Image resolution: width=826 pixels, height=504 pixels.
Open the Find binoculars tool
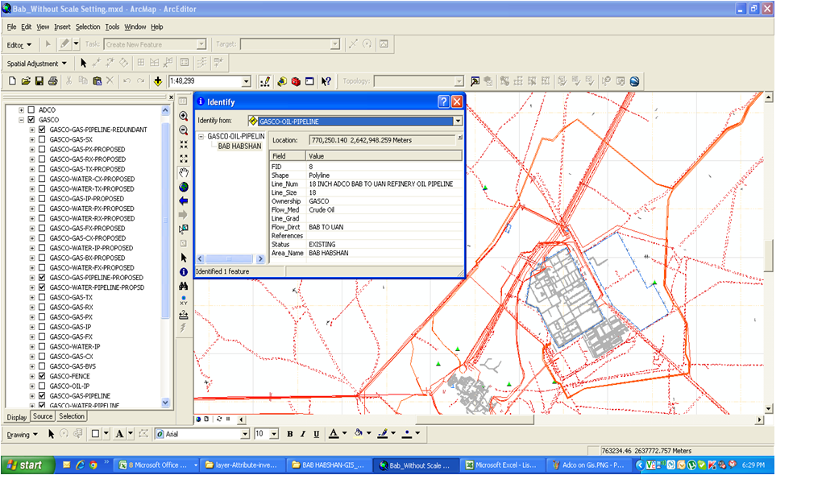[x=183, y=286]
